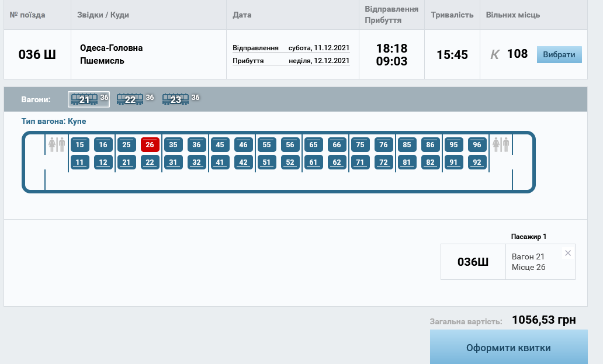Click train number 036Ш in passenger card
The width and height of the screenshot is (603, 364).
click(473, 262)
